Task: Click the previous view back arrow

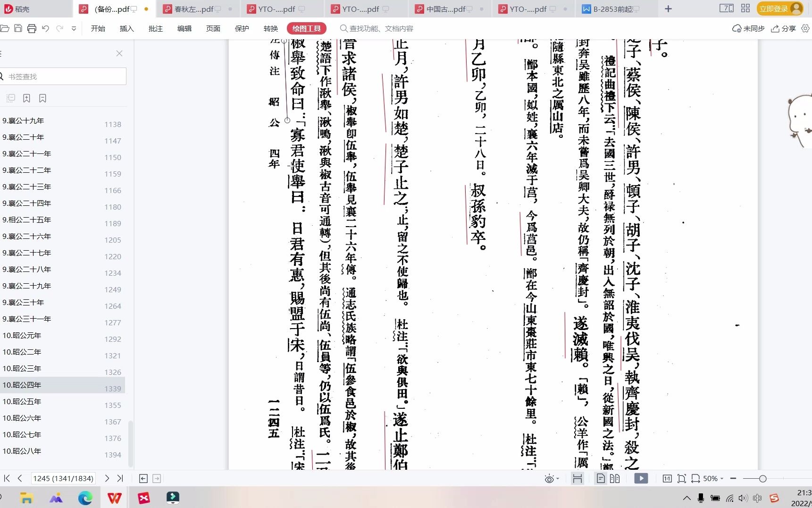Action: click(143, 479)
